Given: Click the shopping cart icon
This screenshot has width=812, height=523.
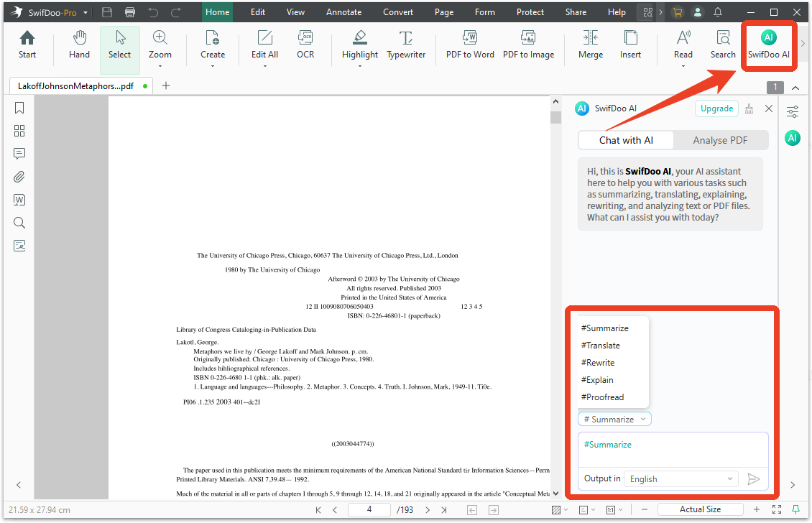Looking at the screenshot, I should click(678, 12).
